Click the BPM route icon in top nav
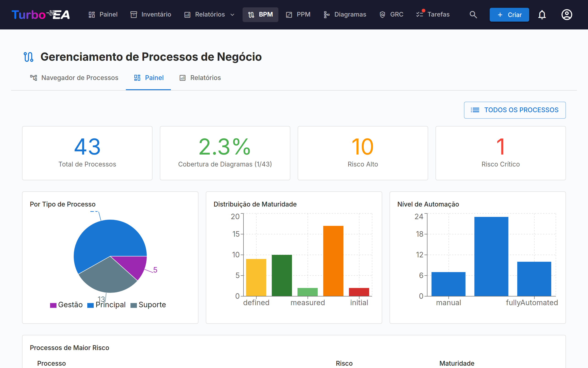The height and width of the screenshot is (368, 588). coord(251,15)
